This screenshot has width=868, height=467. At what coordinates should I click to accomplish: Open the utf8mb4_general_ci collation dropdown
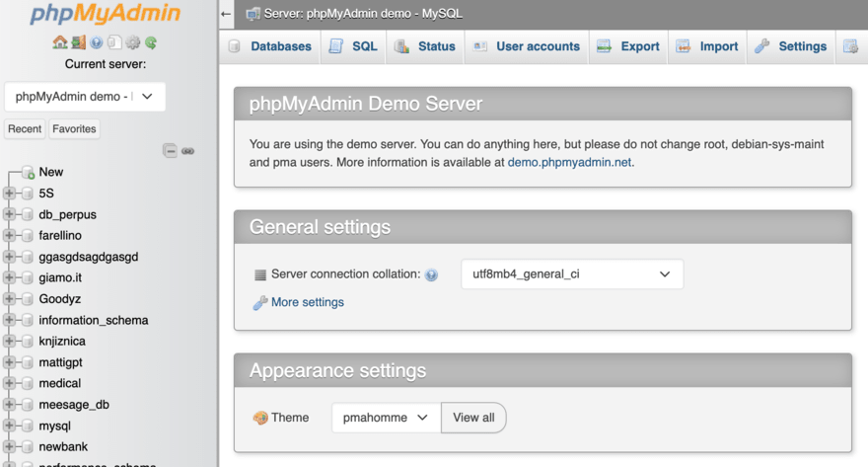572,274
